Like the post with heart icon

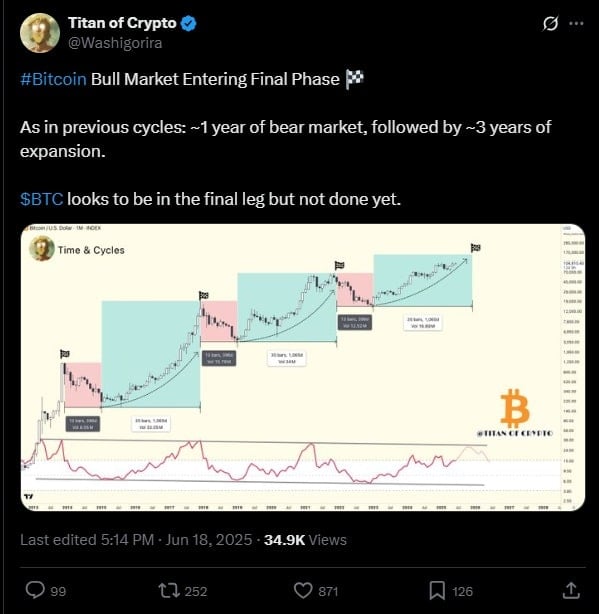303,591
